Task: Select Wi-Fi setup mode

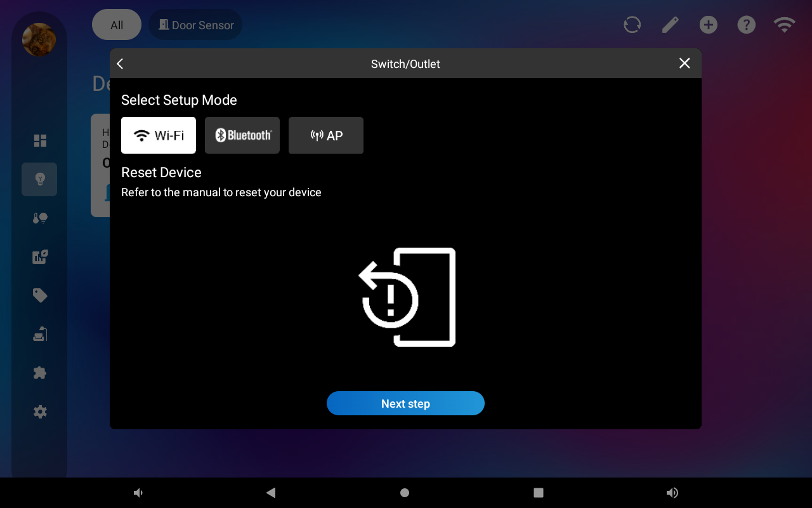Action: click(x=159, y=135)
